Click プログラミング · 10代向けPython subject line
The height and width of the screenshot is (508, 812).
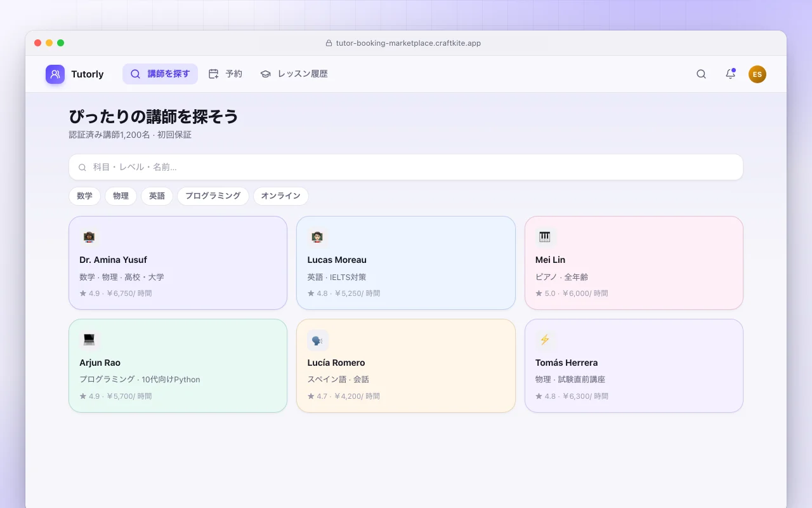click(140, 380)
